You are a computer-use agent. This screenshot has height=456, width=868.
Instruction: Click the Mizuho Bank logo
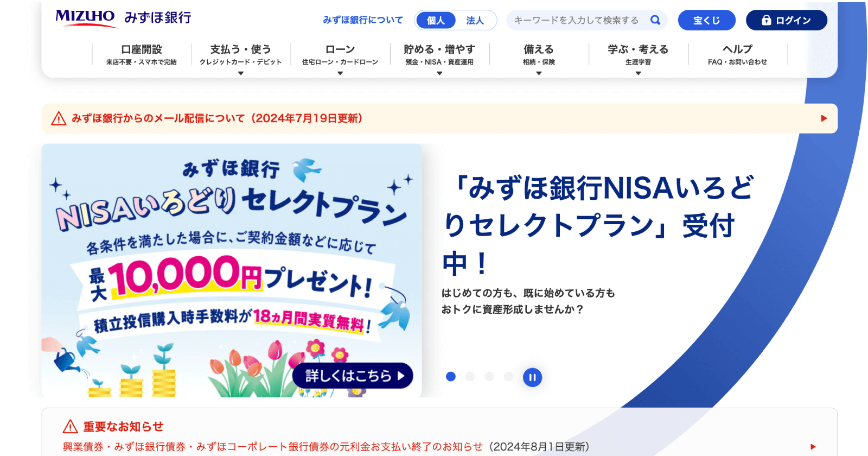click(123, 18)
